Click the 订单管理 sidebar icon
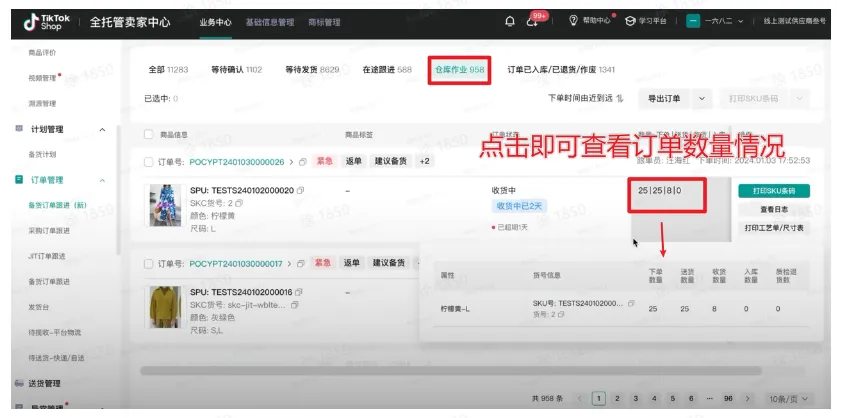 (19, 179)
